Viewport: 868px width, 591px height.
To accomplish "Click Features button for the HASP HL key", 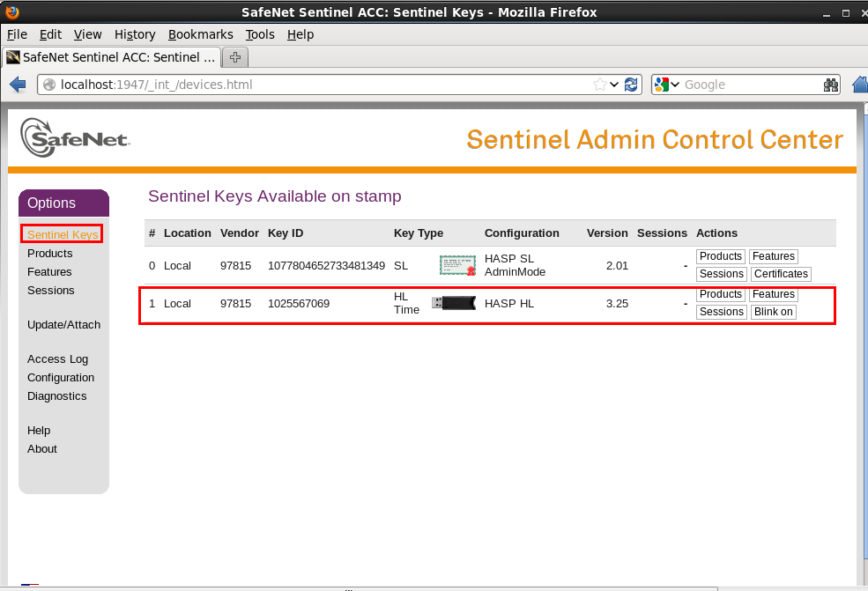I will click(774, 294).
